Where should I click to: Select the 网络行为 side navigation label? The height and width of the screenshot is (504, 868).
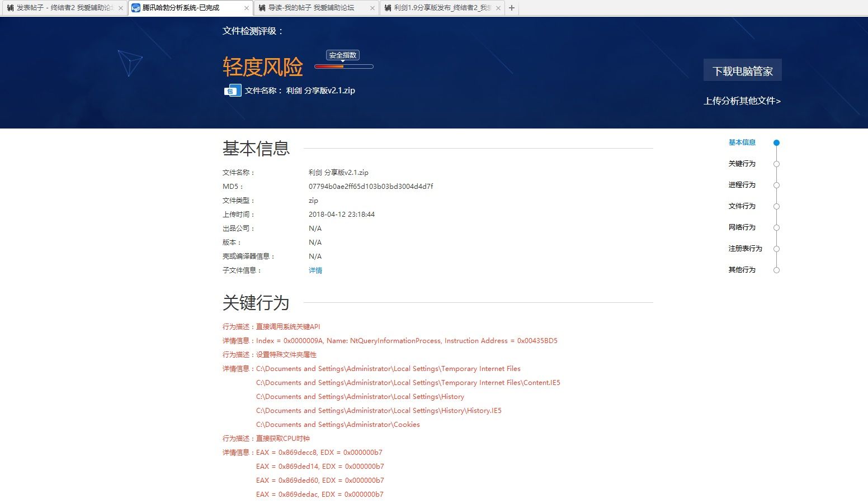point(742,227)
